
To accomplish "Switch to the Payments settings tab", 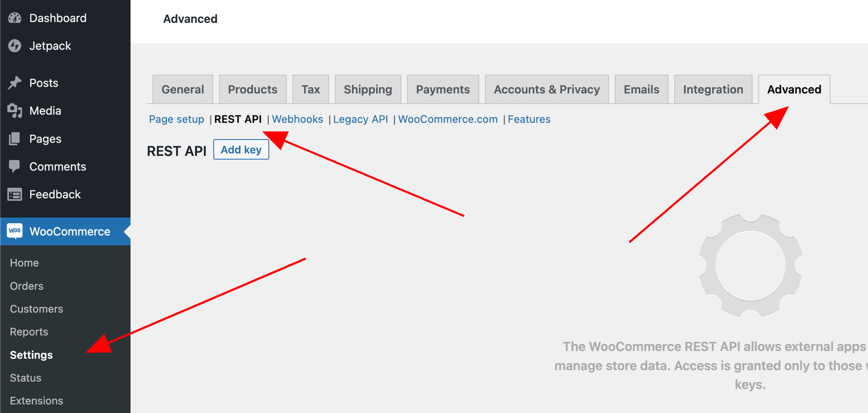I will 443,89.
